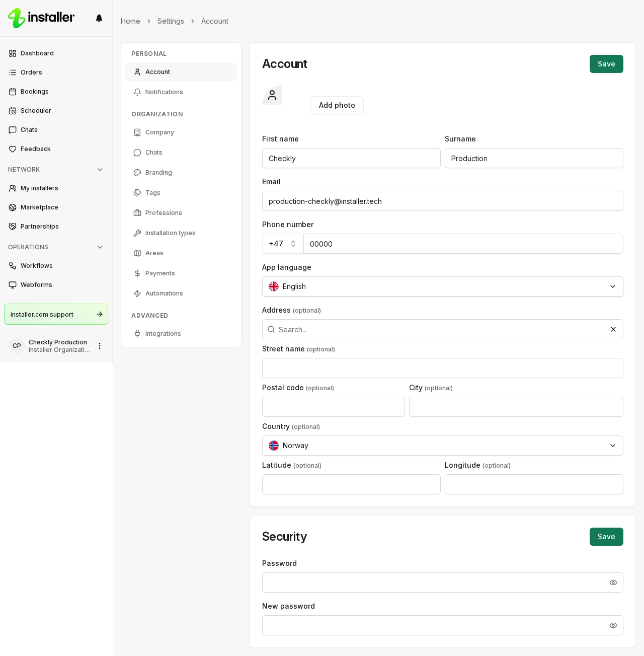Click the Partnerships handshake icon
The image size is (644, 656).
coord(13,227)
